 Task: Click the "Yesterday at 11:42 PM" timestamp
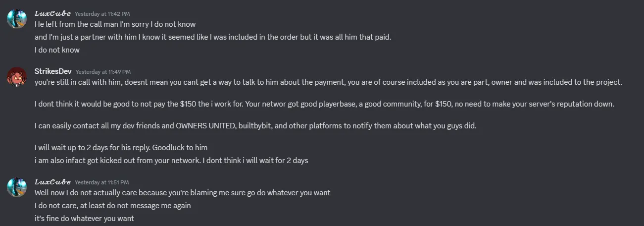point(102,14)
